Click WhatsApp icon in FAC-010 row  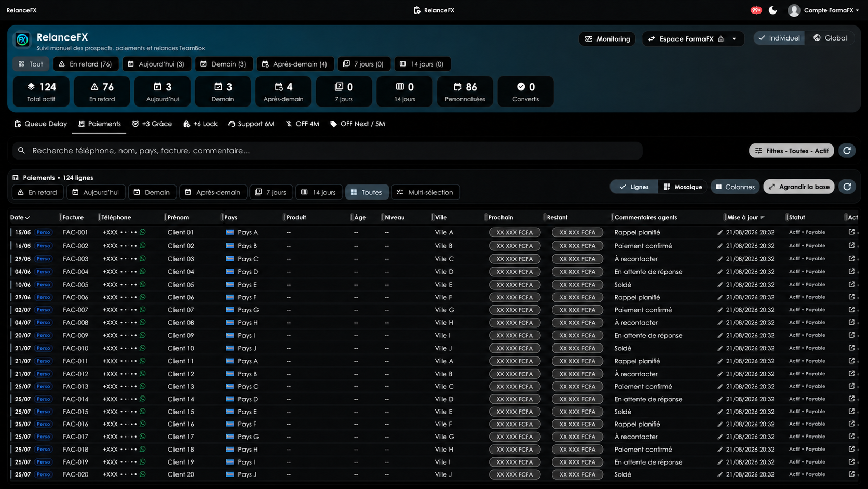point(143,348)
